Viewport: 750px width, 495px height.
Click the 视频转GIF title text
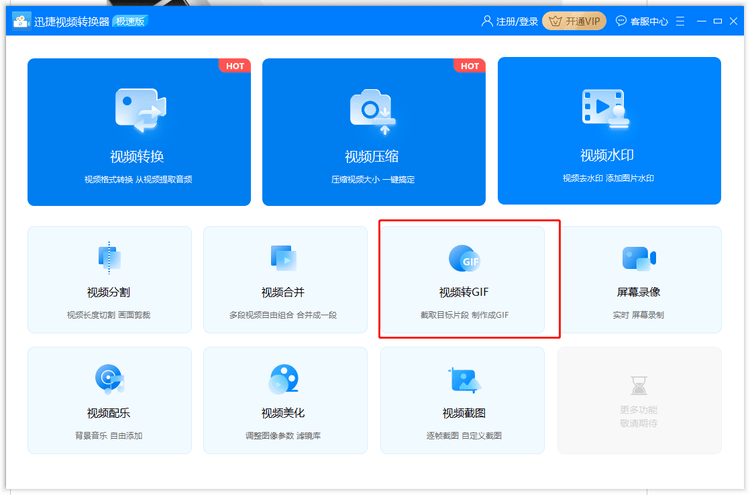pyautogui.click(x=464, y=293)
